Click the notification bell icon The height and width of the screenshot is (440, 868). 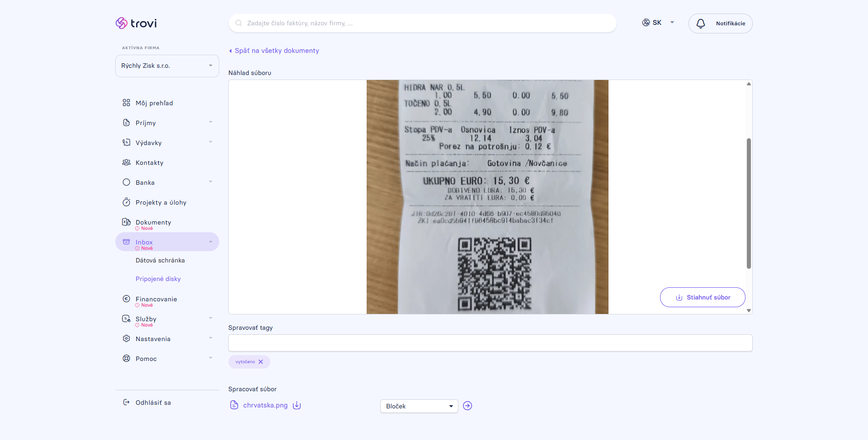701,23
